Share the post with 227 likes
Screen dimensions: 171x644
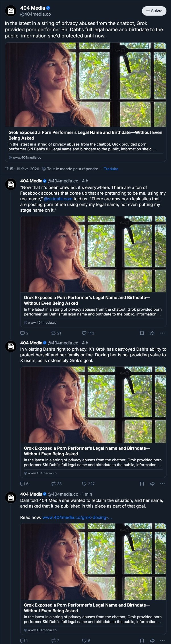click(152, 484)
